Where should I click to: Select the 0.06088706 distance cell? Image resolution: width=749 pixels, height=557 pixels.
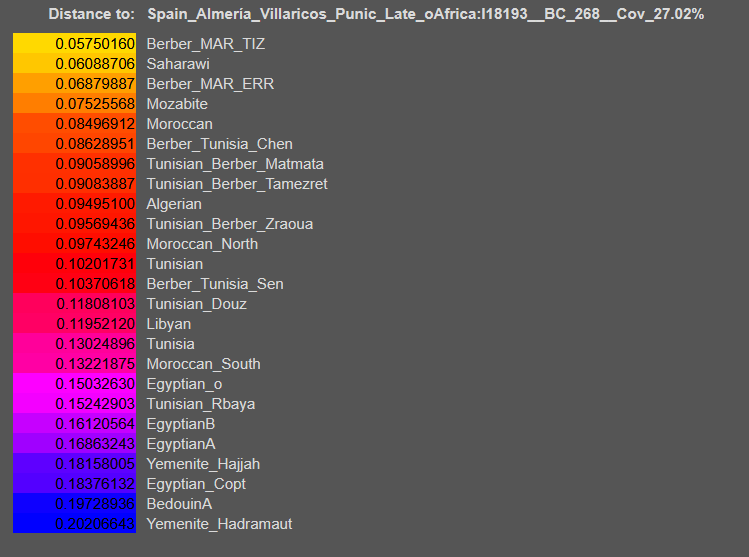coord(75,63)
